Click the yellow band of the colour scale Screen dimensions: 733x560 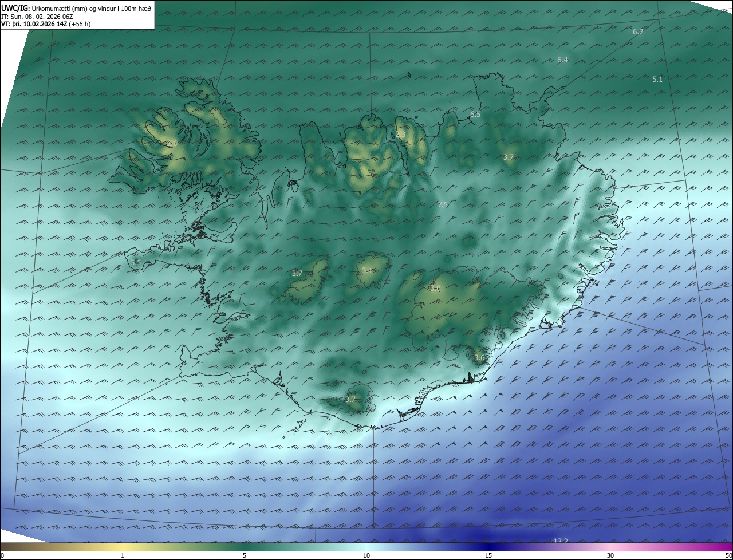click(123, 547)
